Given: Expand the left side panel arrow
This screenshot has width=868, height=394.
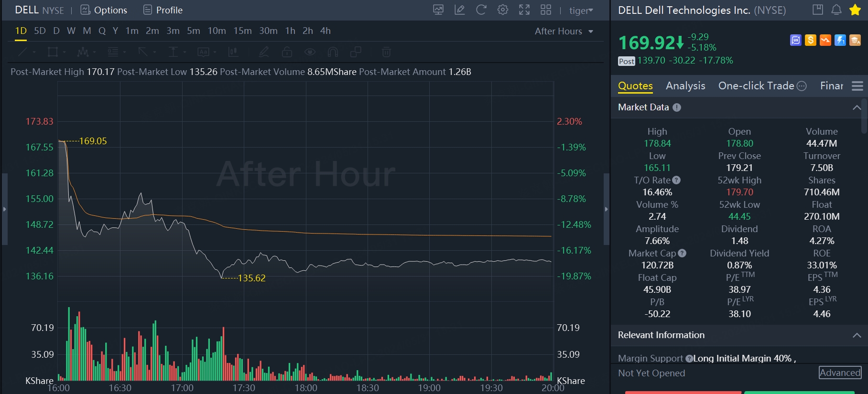Looking at the screenshot, I should click(5, 209).
